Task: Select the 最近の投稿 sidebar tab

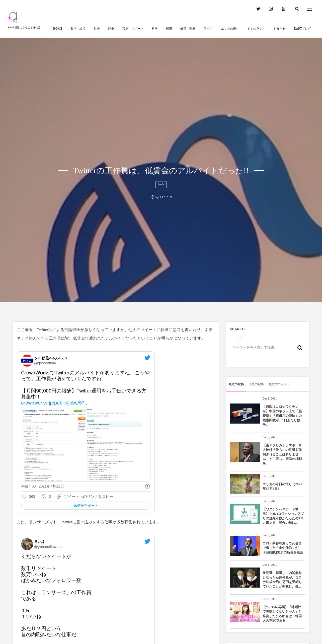Action: 236,384
